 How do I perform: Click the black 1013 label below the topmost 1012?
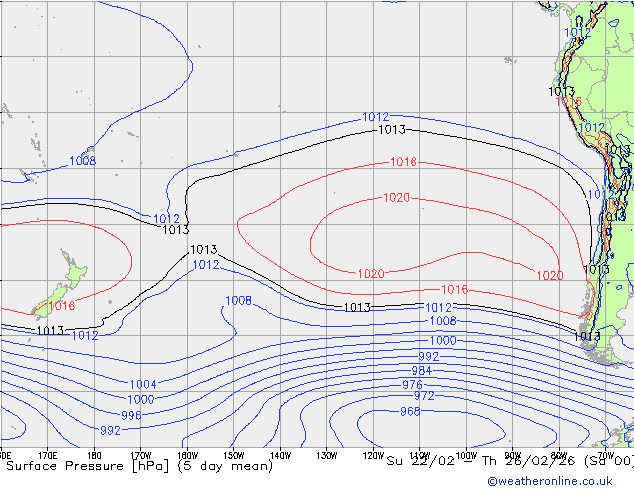(391, 130)
